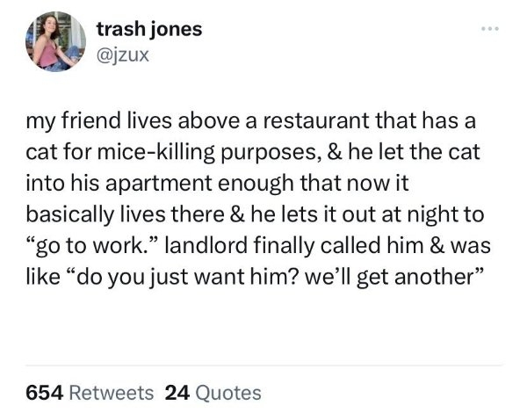The width and height of the screenshot is (527, 420).
Task: Click the number 654 in tweet stats
Action: tap(43, 392)
